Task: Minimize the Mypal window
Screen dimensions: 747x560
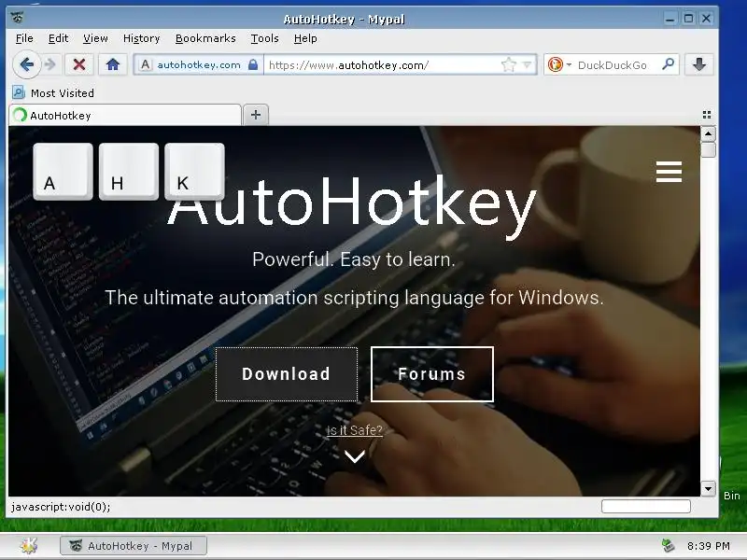Action: (x=669, y=19)
